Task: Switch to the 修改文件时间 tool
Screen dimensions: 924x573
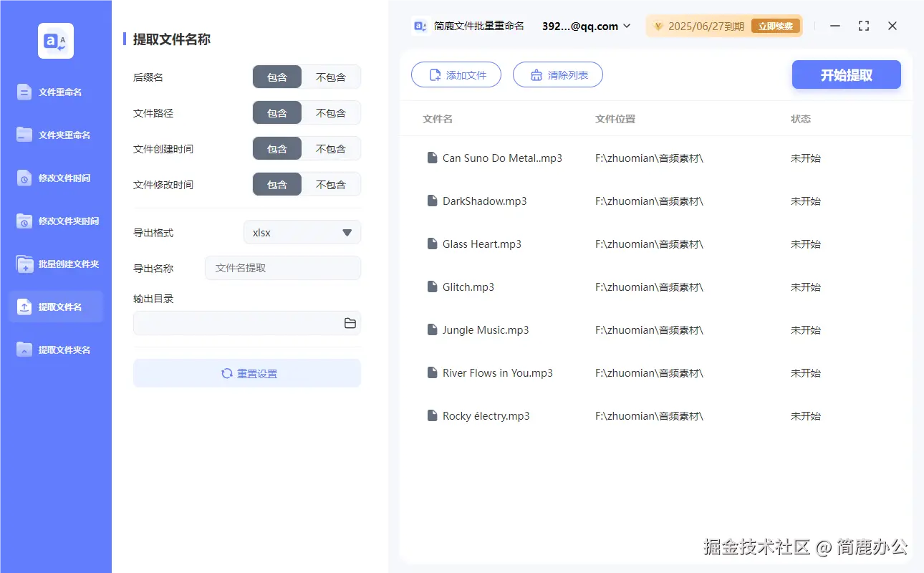Action: [56, 178]
